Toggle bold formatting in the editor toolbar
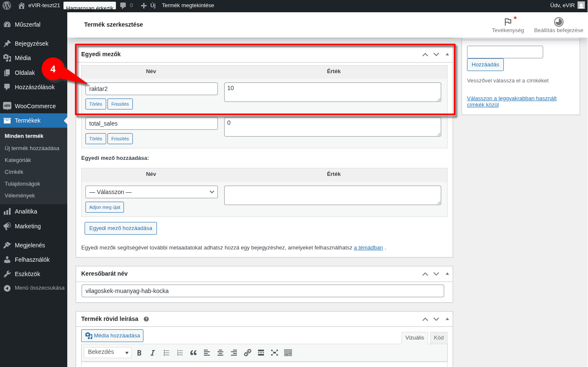The width and height of the screenshot is (588, 367). tap(139, 353)
